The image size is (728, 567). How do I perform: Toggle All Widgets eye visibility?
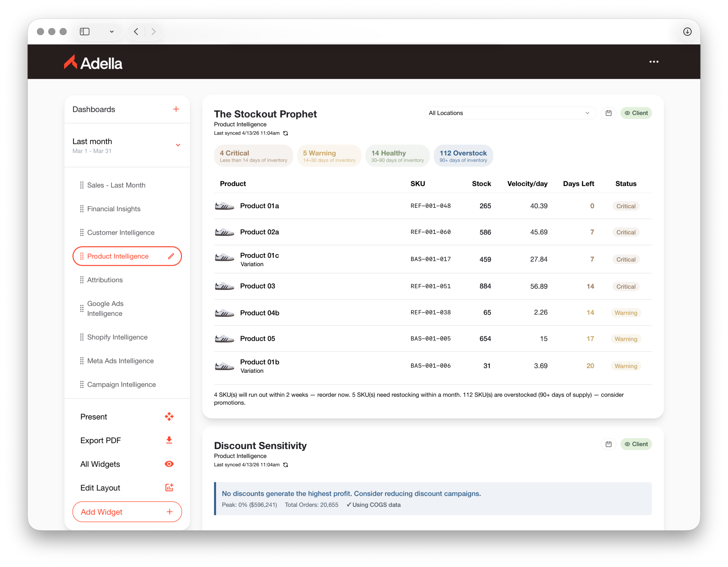pos(169,464)
